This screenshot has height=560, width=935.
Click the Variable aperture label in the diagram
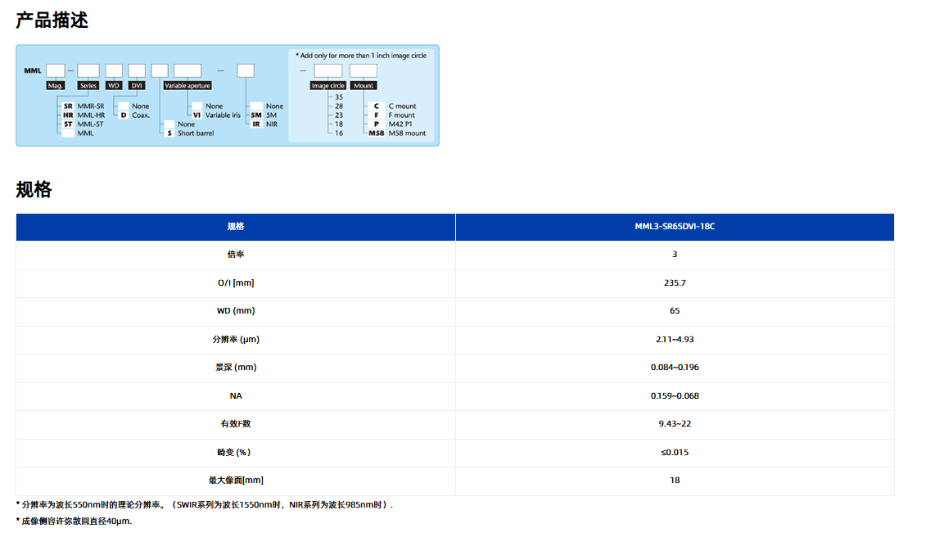pos(187,86)
